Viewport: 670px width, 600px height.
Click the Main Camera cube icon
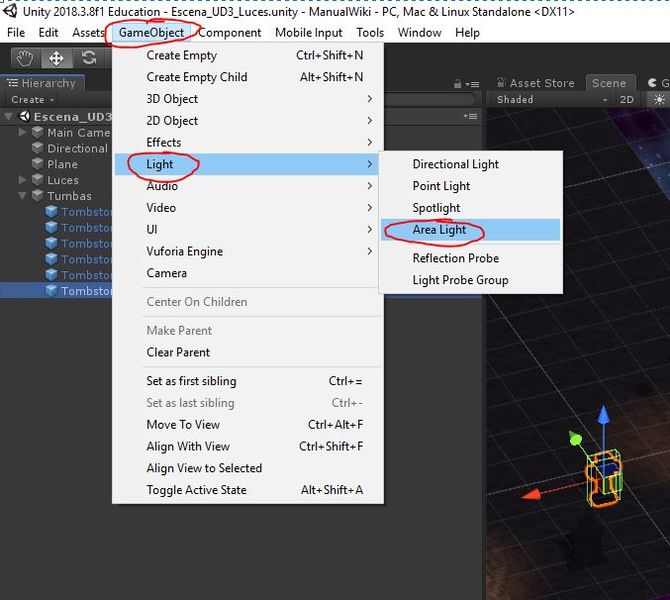point(38,132)
